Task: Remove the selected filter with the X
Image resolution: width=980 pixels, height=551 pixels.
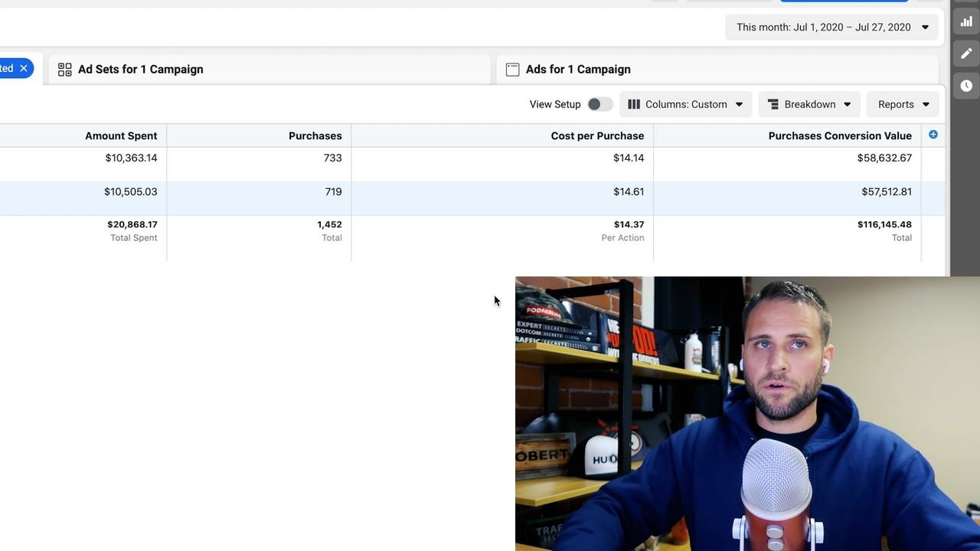Action: pos(24,68)
